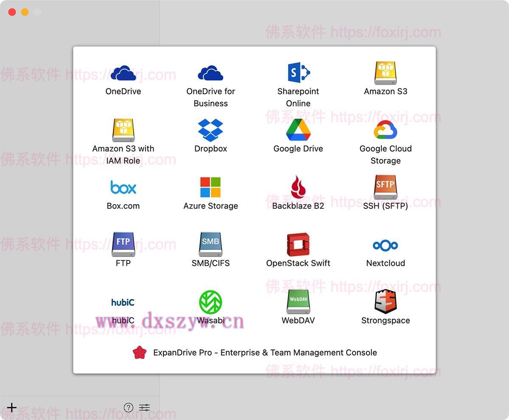Click the "Azure Storage" label
The height and width of the screenshot is (420, 509).
point(211,206)
